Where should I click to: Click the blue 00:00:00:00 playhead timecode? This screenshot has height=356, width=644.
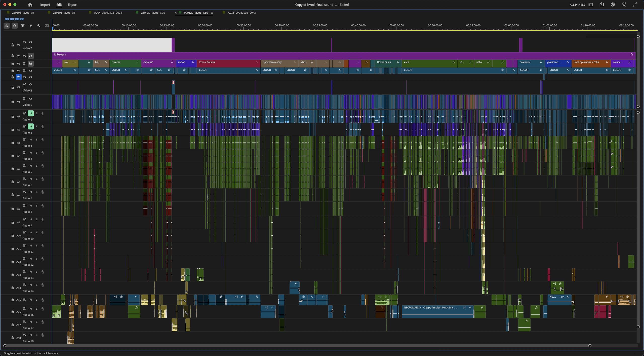click(15, 19)
